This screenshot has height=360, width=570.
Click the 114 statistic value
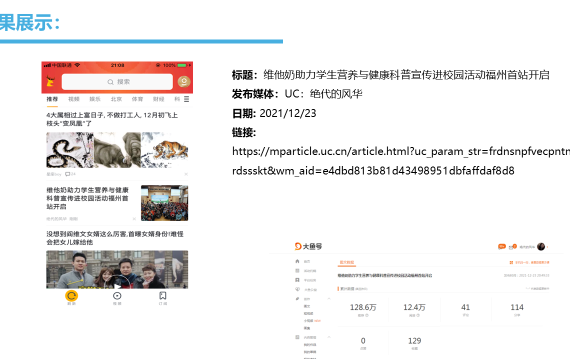click(x=517, y=307)
